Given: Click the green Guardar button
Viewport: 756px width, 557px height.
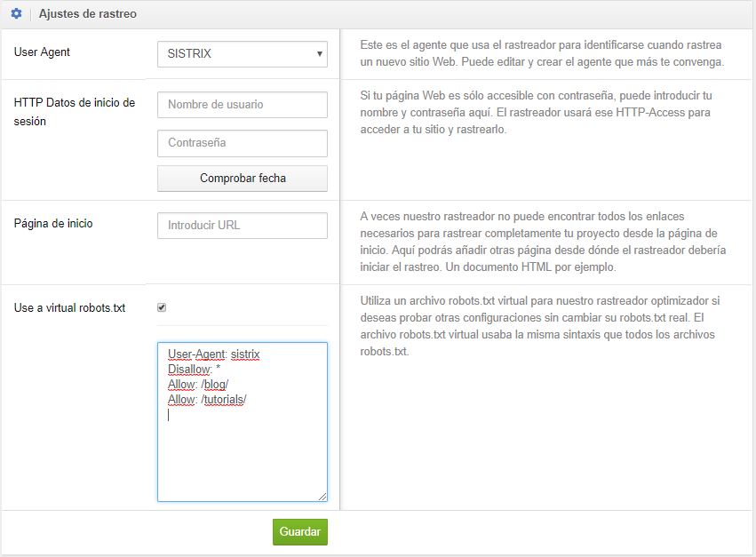Looking at the screenshot, I should 299,532.
